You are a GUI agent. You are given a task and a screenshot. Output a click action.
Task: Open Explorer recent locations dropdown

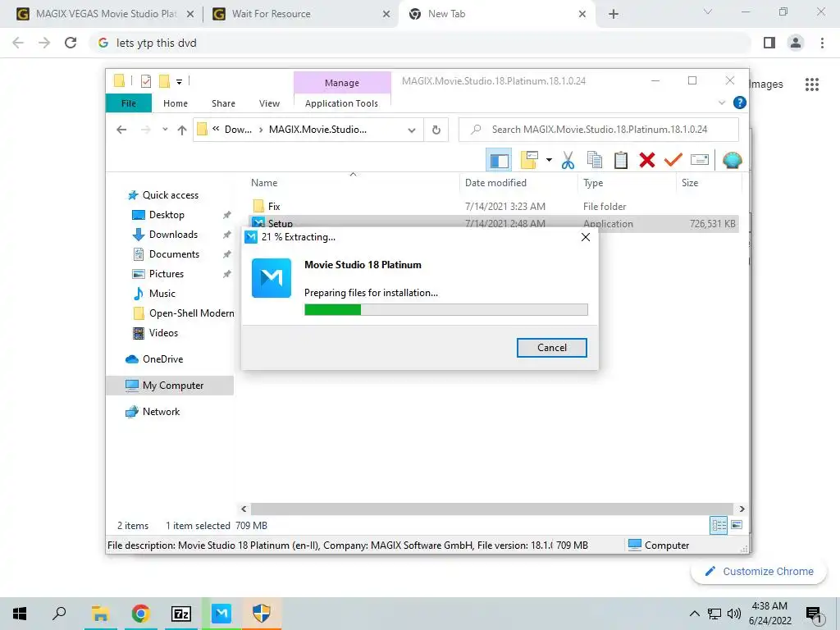pyautogui.click(x=165, y=130)
